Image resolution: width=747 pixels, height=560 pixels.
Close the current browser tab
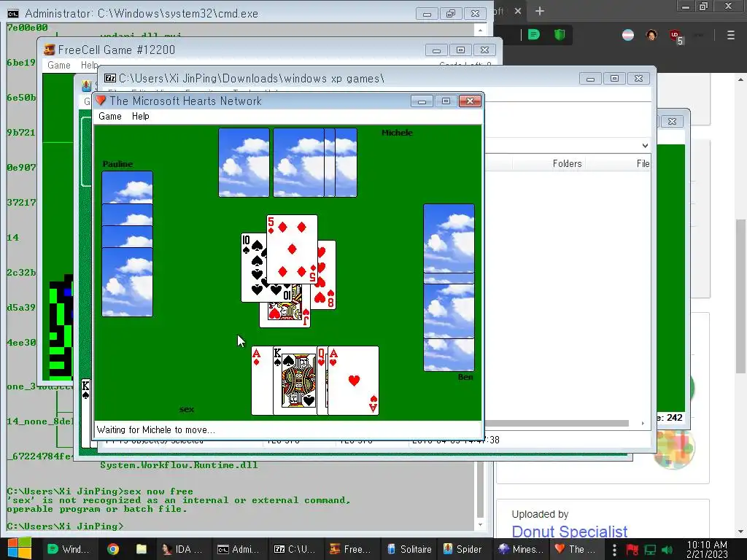tap(518, 11)
